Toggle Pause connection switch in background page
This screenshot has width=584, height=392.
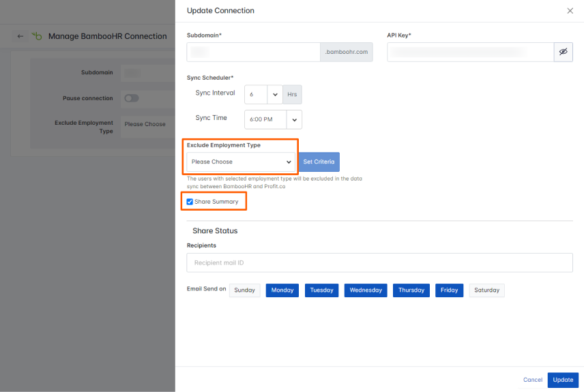coord(132,98)
